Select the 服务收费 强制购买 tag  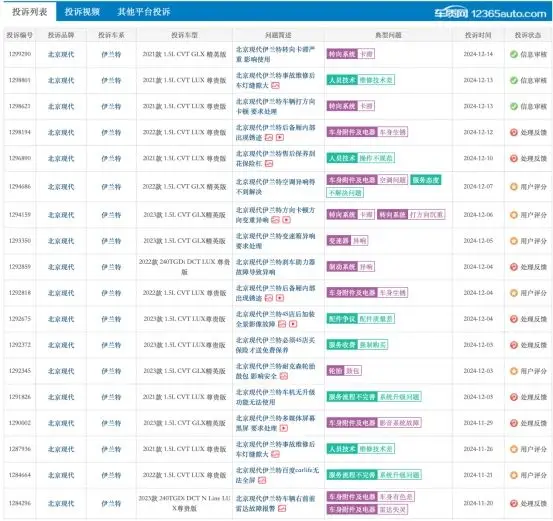[357, 345]
